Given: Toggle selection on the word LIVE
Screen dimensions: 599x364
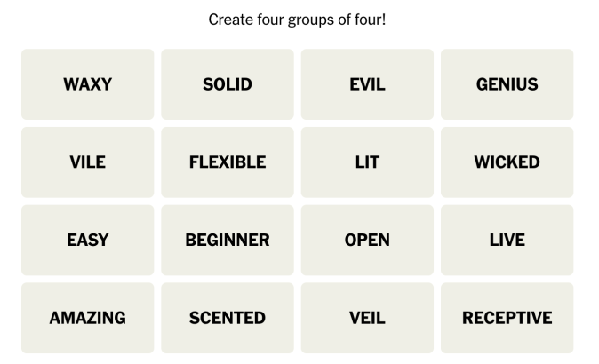Looking at the screenshot, I should tap(507, 240).
